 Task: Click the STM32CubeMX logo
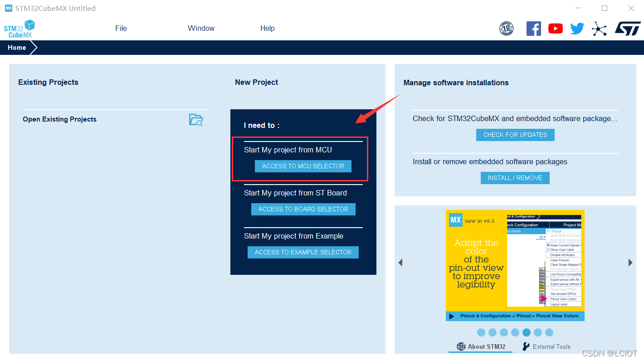click(x=20, y=29)
